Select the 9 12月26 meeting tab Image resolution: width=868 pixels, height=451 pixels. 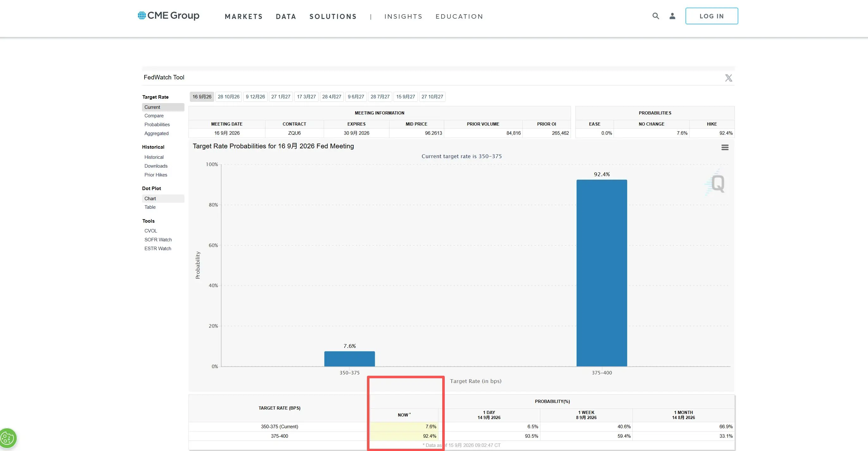[255, 97]
